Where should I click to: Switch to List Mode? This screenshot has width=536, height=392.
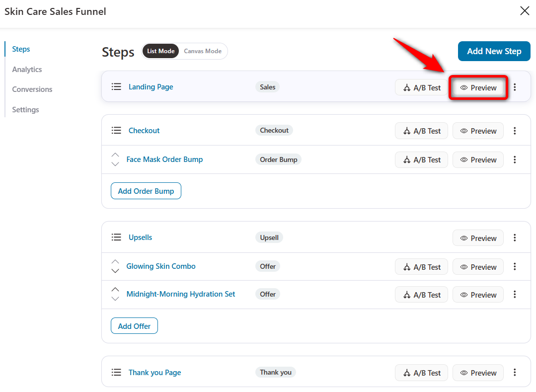(x=160, y=51)
